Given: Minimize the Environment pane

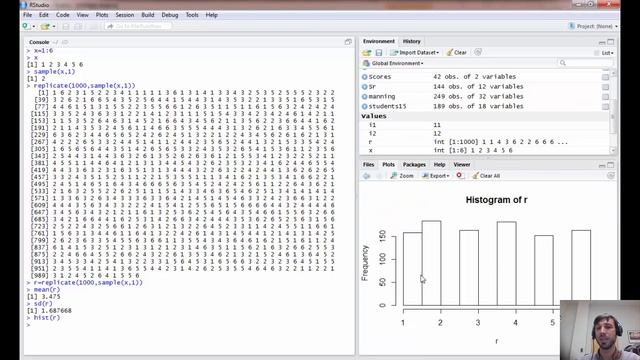Looking at the screenshot, I should [x=602, y=42].
